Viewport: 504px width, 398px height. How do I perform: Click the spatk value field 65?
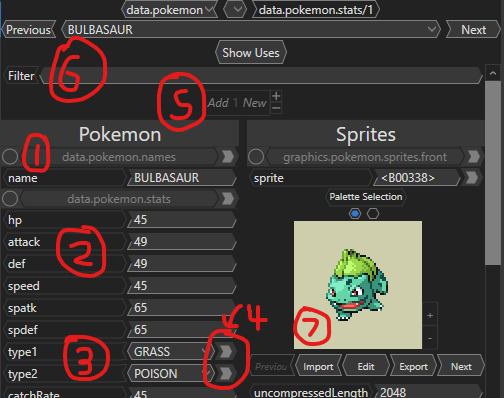click(x=182, y=308)
